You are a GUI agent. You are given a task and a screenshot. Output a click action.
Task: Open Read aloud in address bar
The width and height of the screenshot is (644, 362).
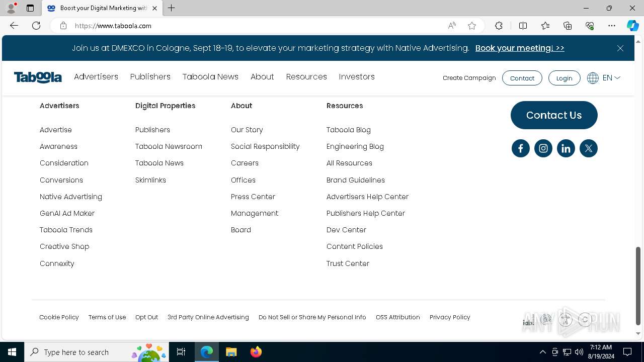coord(452,26)
